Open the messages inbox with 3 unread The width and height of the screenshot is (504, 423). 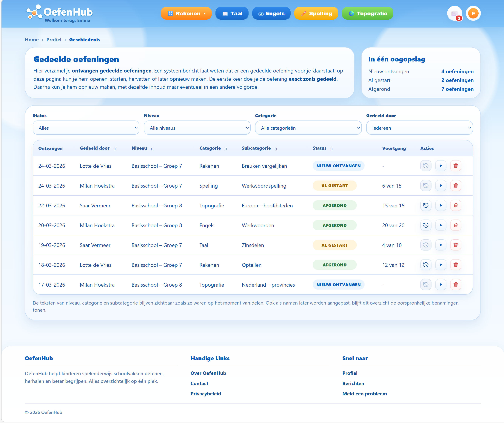click(x=454, y=13)
